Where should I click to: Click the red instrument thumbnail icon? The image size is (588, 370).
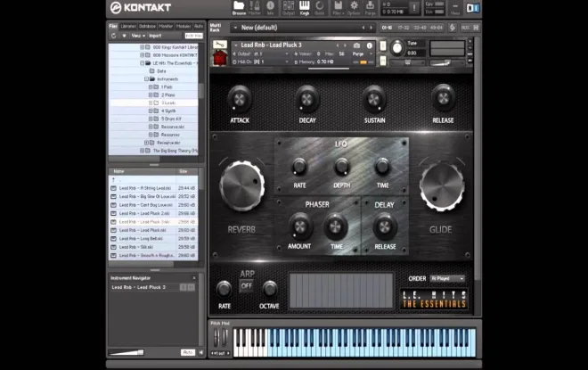click(220, 58)
